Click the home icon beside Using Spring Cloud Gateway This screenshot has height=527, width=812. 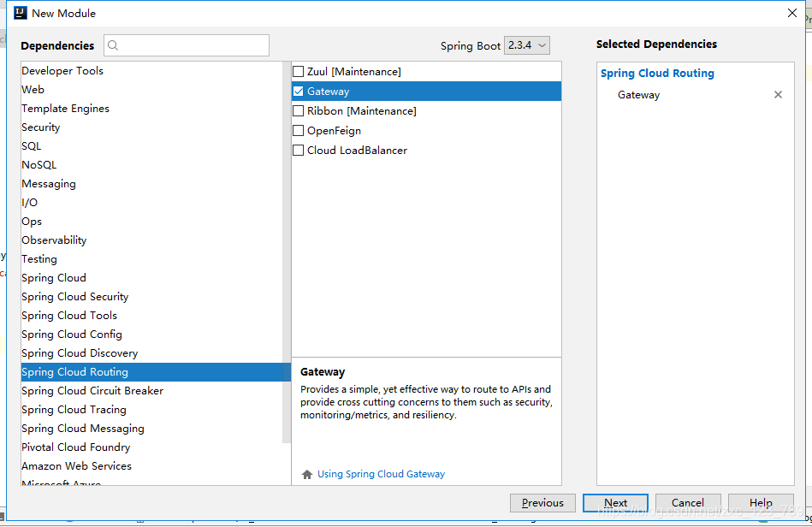coord(307,474)
